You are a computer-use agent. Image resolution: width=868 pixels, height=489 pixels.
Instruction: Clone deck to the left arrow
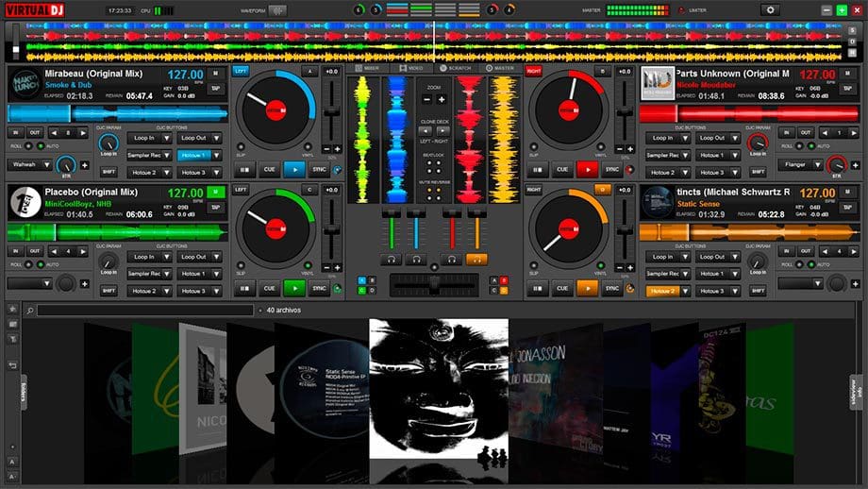click(426, 131)
